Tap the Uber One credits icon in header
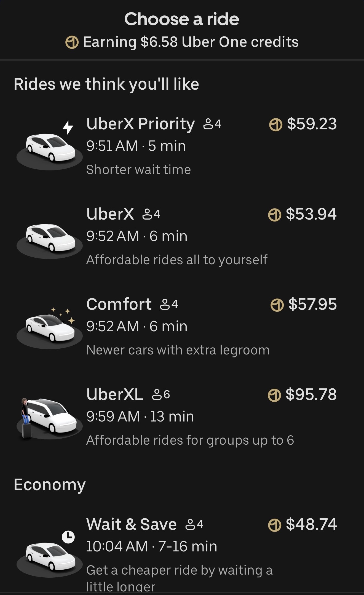 pos(72,42)
